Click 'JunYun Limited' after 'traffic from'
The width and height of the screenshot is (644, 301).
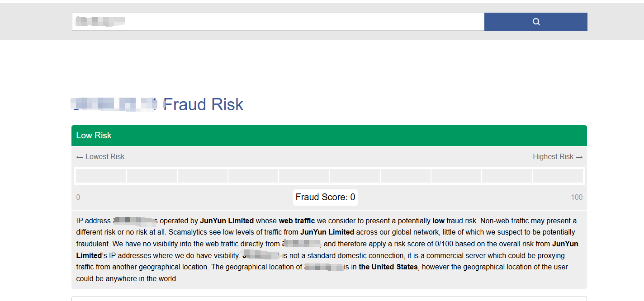click(327, 232)
